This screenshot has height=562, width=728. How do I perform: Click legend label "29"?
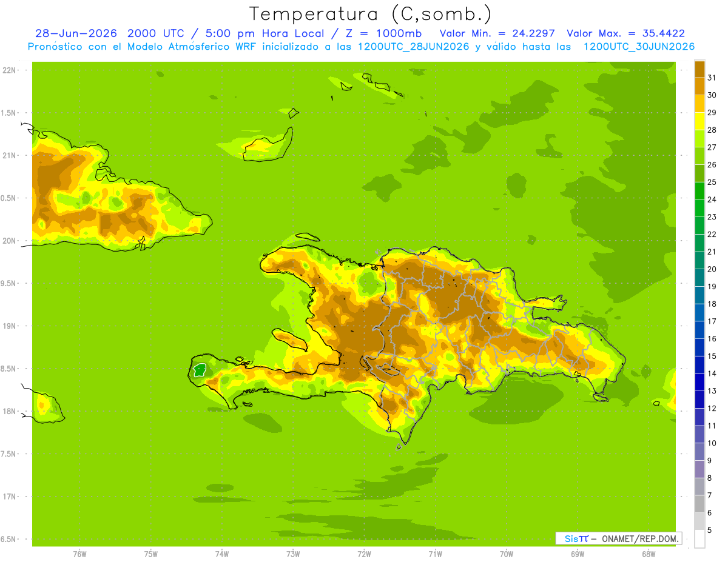[712, 112]
